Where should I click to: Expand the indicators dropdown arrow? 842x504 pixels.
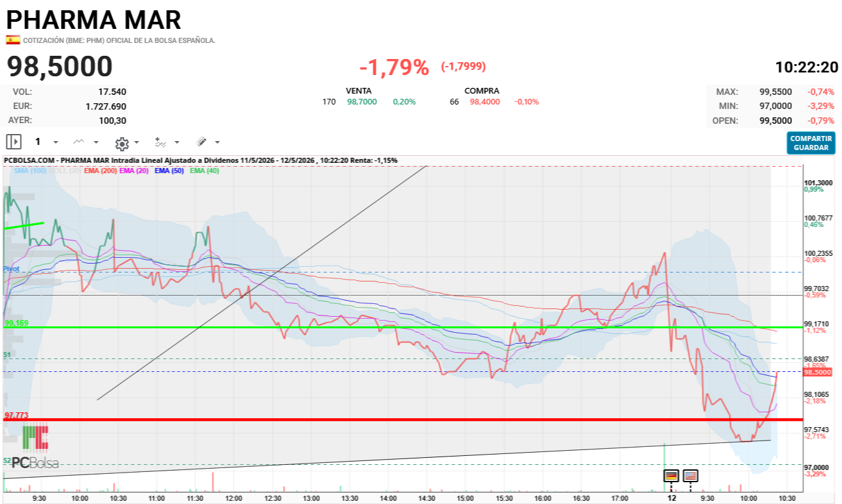click(x=177, y=142)
